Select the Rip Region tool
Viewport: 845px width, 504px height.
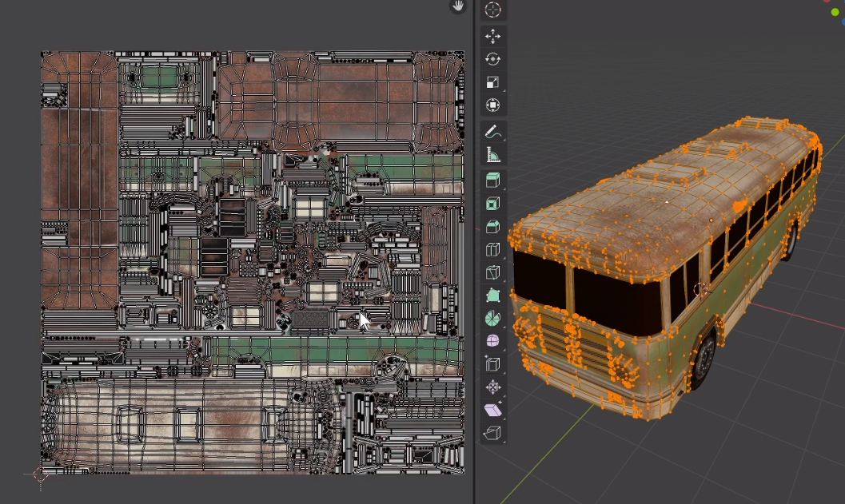(x=492, y=433)
